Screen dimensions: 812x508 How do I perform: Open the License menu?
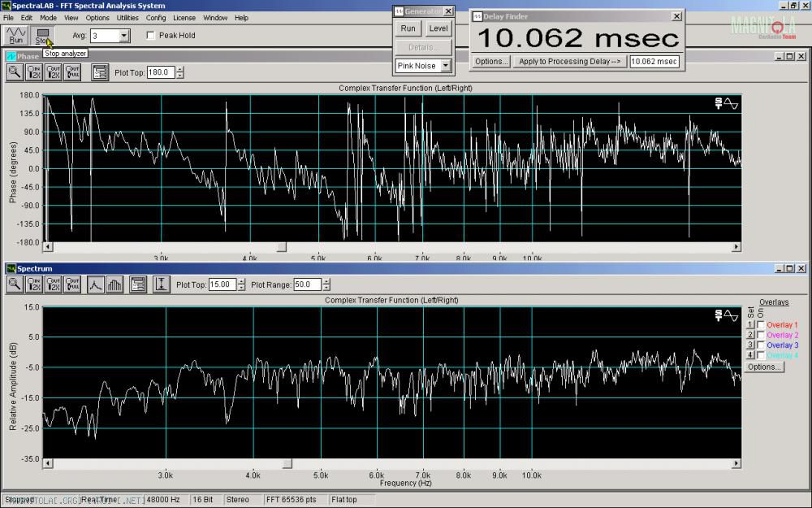pos(184,18)
